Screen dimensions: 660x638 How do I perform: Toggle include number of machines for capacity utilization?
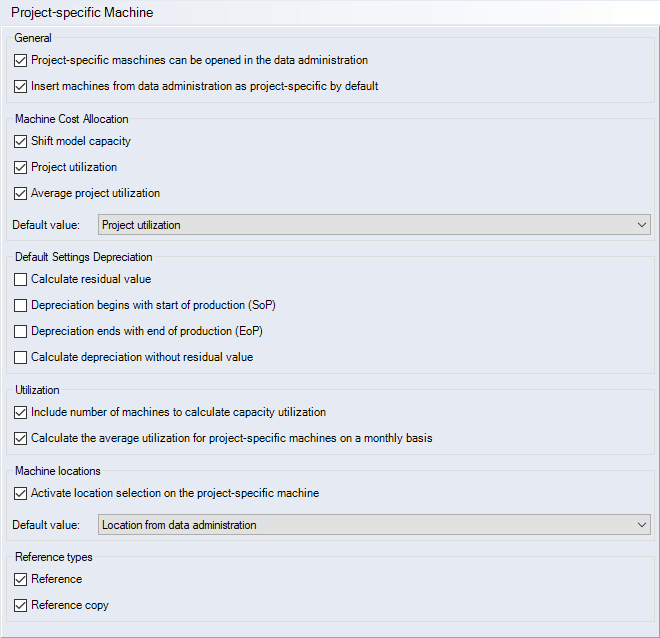21,412
